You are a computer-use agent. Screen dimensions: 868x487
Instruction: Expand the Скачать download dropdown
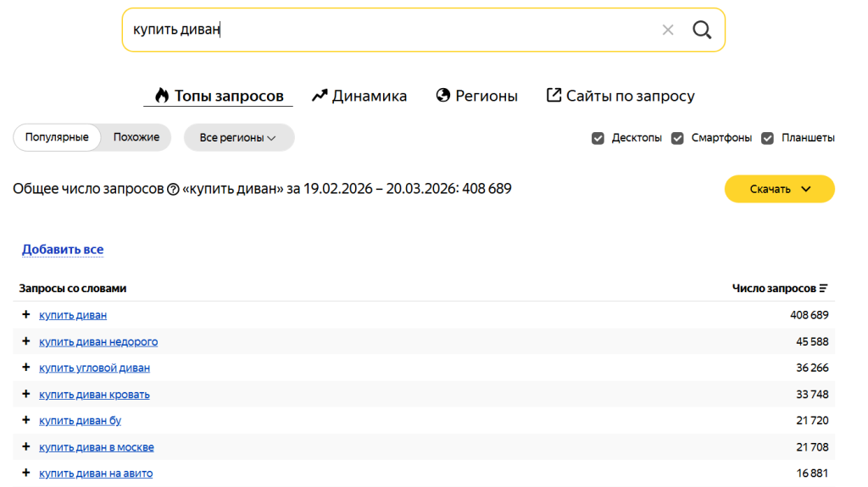point(779,189)
